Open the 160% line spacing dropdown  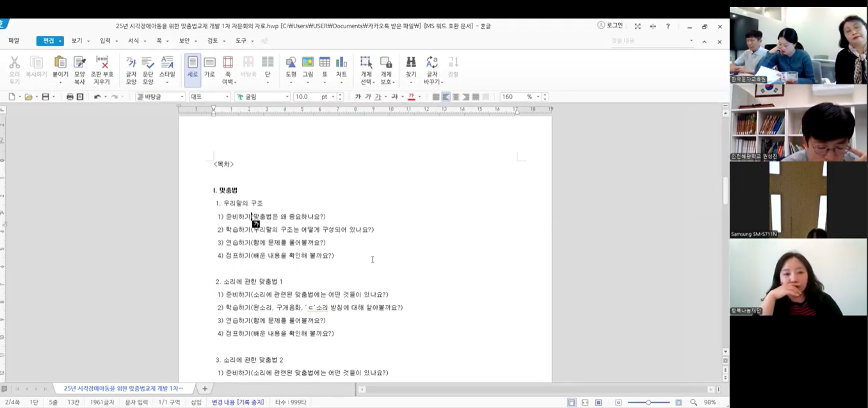coord(538,97)
